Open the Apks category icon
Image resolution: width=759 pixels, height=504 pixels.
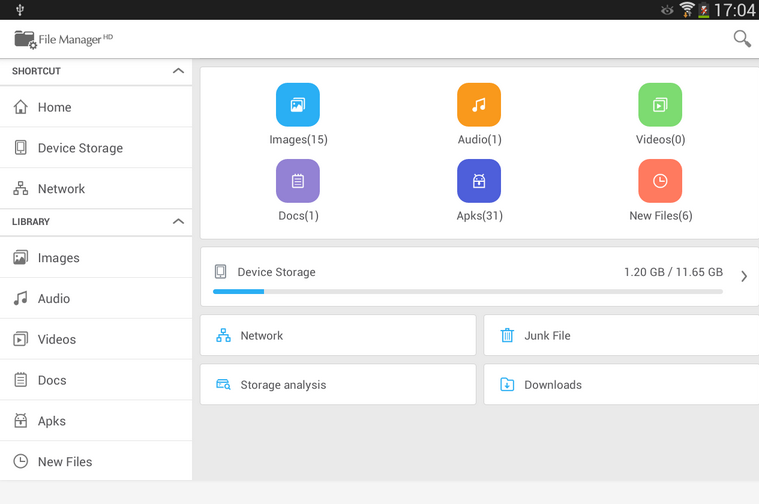click(x=479, y=181)
